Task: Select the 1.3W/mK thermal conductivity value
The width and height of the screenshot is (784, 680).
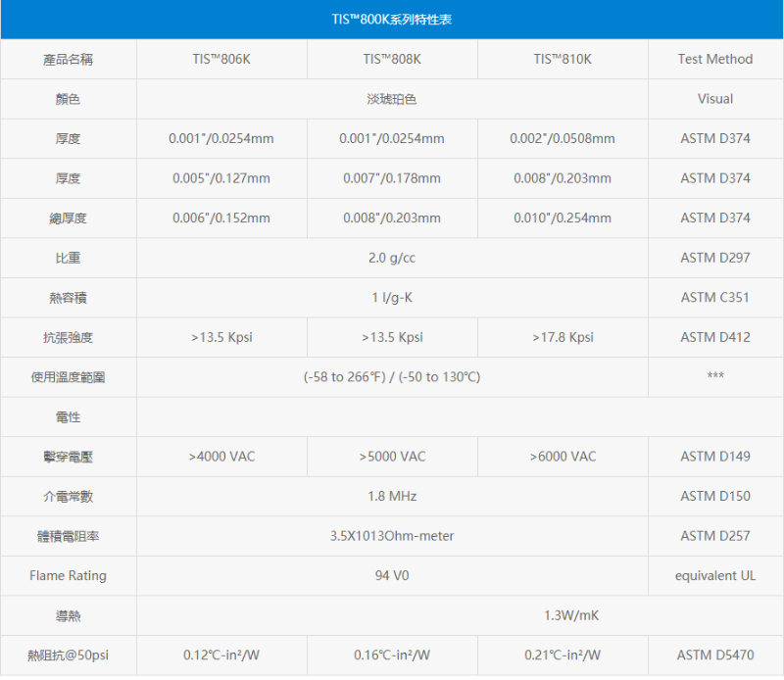Action: 460,615
